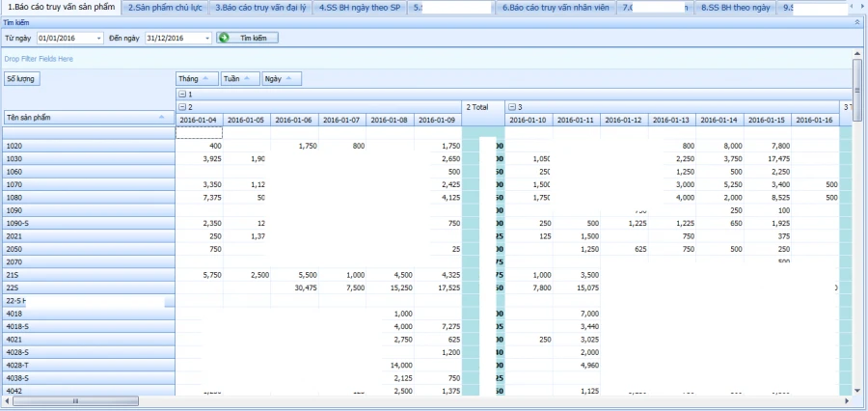Click the 30,475 cell in row 22S
Screen dimensions: 868x411
coord(294,288)
